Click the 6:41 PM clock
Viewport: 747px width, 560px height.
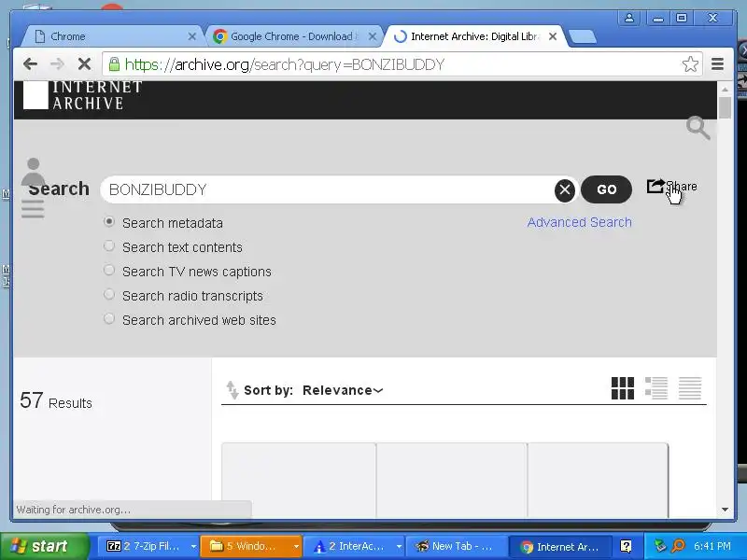712,546
